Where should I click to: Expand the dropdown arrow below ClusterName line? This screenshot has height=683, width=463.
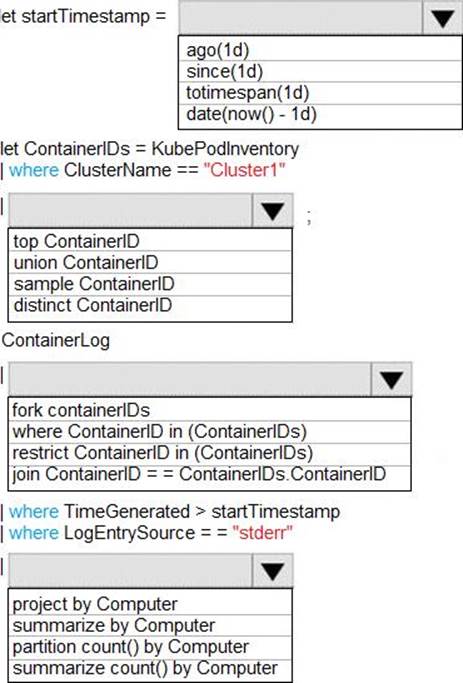point(273,211)
